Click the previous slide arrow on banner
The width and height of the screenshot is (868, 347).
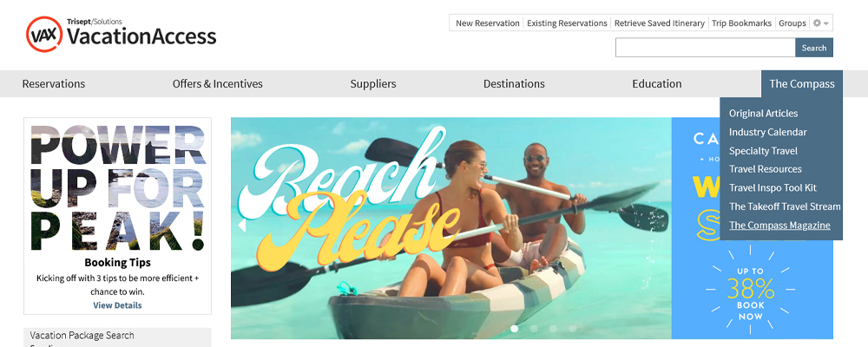tap(241, 226)
